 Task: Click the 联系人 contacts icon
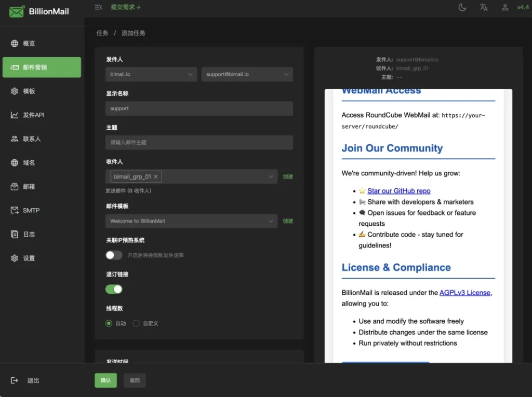(x=15, y=139)
